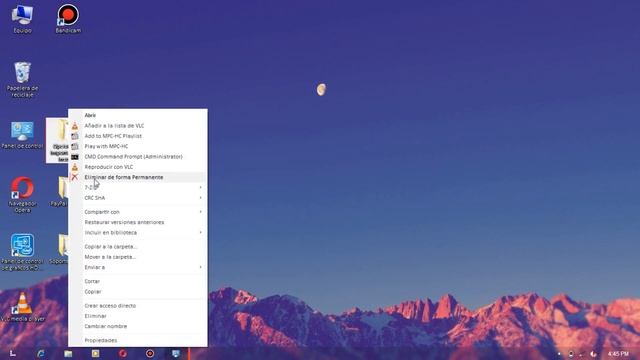
Task: Click the taskbar clock showing 4:45 PM
Action: (618, 354)
